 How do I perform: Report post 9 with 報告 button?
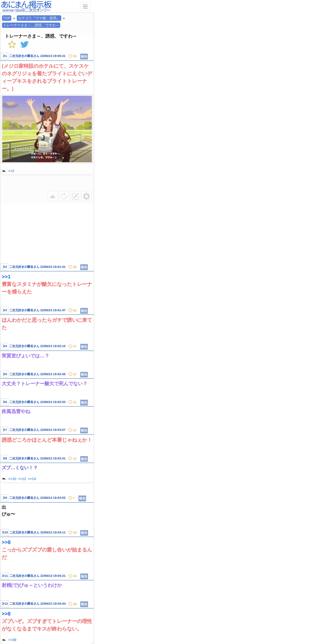pyautogui.click(x=82, y=498)
